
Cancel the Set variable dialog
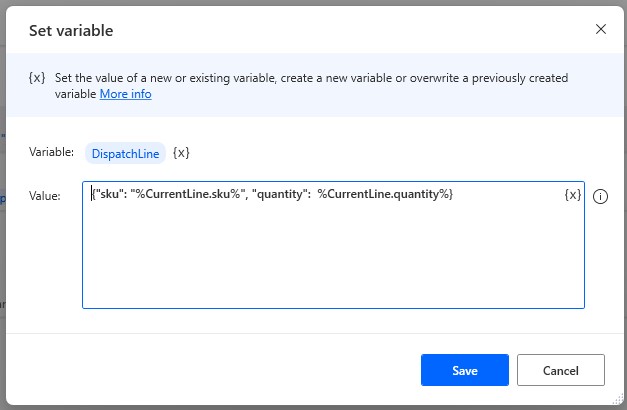click(x=560, y=370)
